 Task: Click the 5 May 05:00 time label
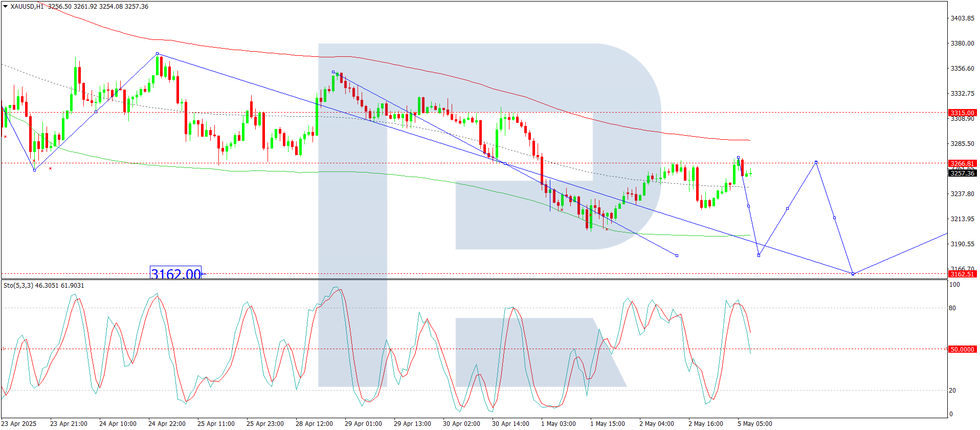tap(755, 423)
